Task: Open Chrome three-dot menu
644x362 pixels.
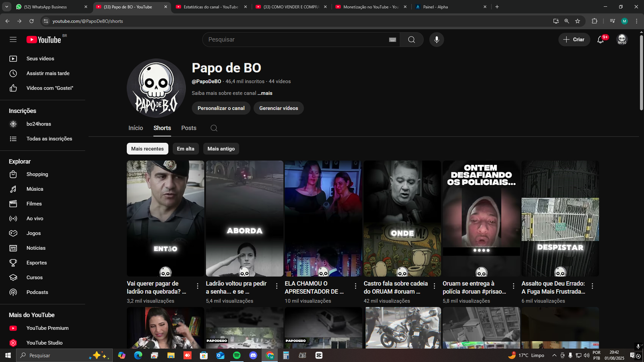Action: pos(636,21)
